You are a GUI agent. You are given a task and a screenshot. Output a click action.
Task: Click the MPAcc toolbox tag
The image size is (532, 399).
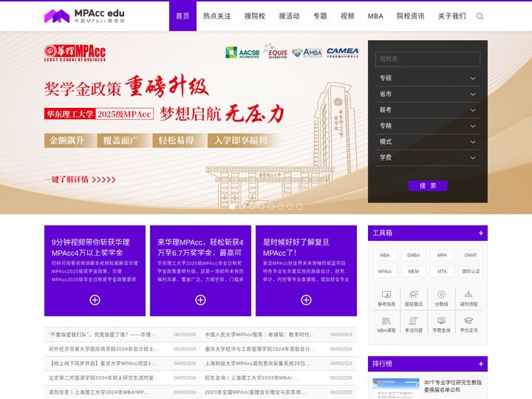[x=385, y=271]
